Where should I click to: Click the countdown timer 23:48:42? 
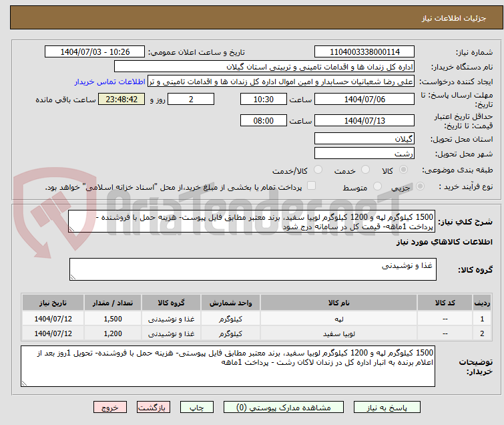[121, 99]
